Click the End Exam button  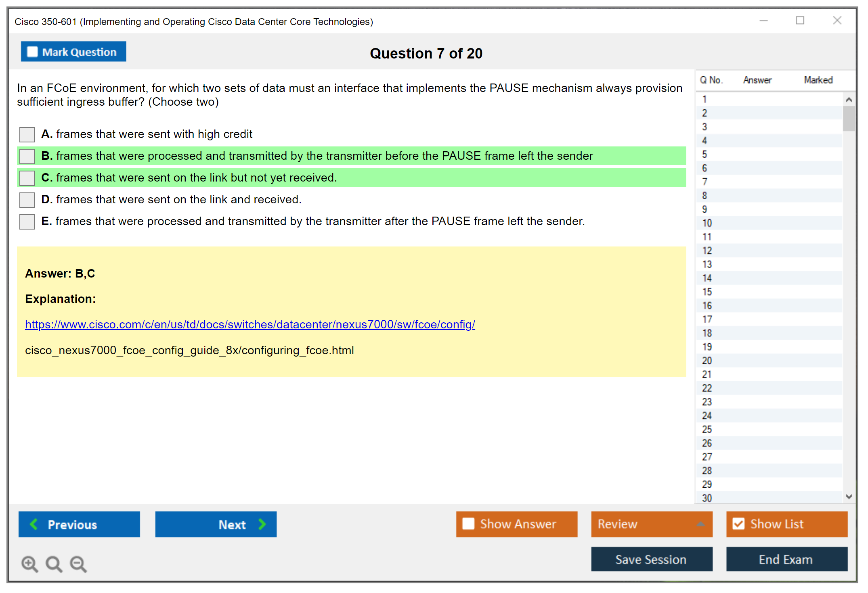[x=786, y=559]
